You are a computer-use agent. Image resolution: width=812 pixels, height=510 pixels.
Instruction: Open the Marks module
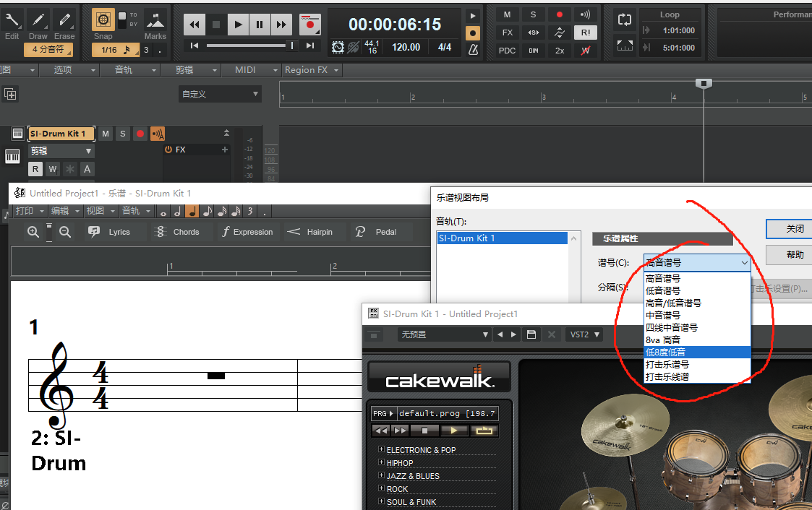[155, 25]
